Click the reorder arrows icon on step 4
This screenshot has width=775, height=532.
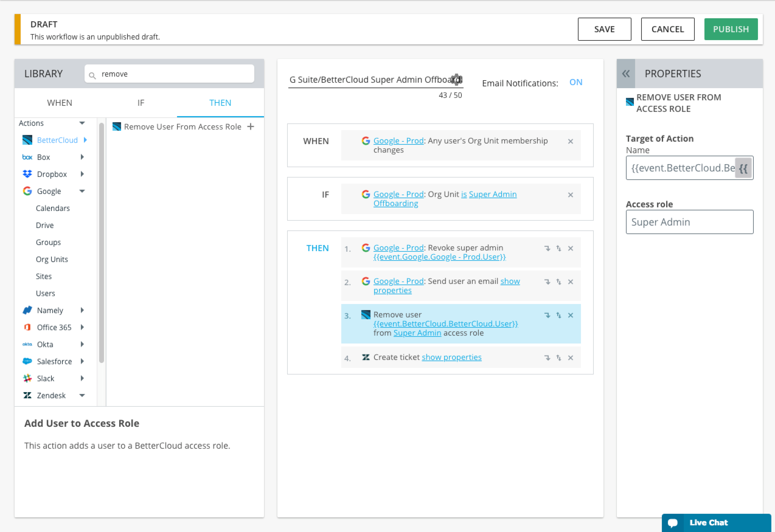(x=558, y=358)
